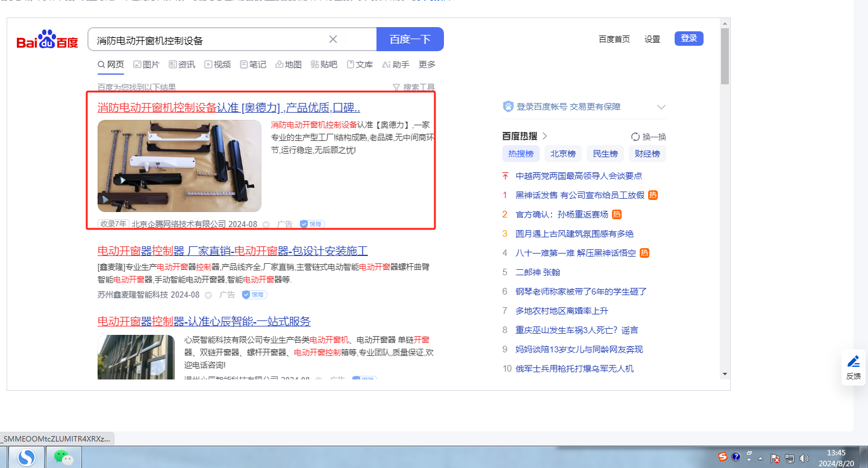
Task: Select the 热搜榜 tab
Action: 521,154
